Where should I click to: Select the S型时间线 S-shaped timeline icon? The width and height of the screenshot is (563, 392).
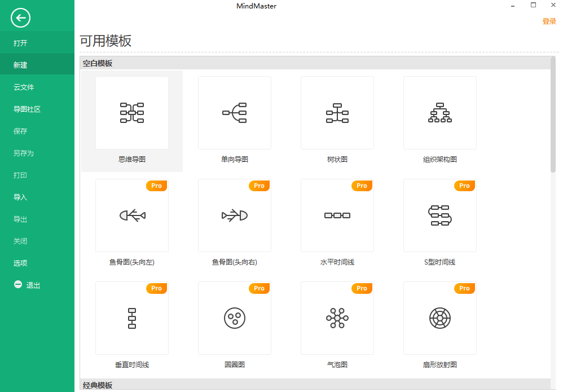(x=440, y=215)
